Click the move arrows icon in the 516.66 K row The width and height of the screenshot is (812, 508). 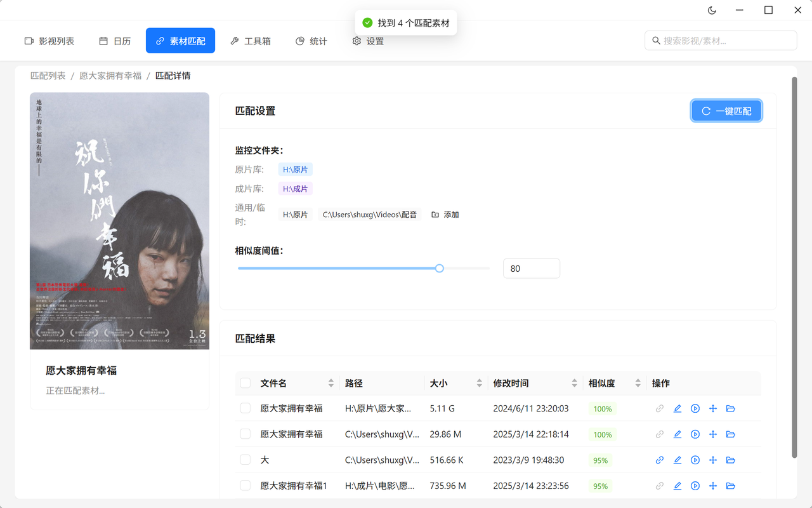713,460
